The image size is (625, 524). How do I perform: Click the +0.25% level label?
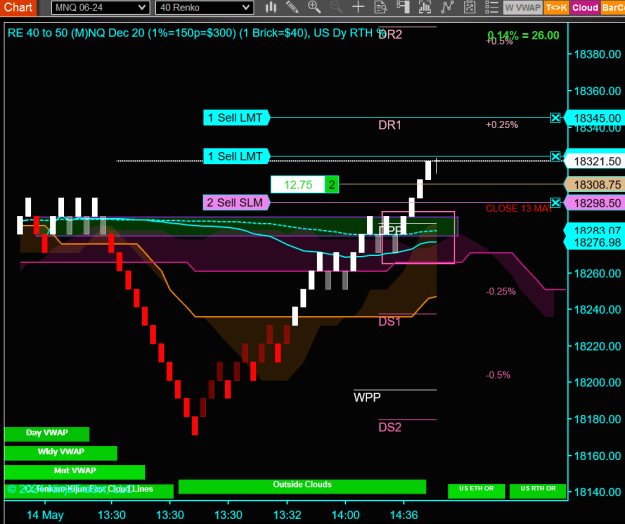click(502, 125)
